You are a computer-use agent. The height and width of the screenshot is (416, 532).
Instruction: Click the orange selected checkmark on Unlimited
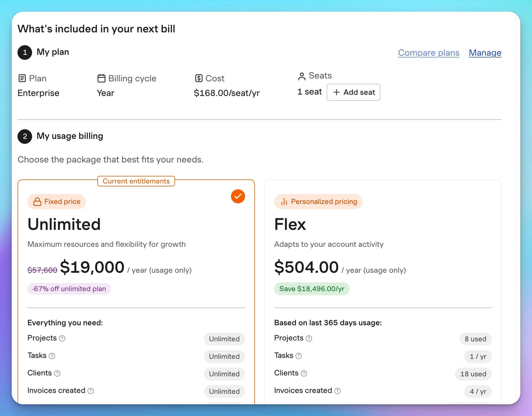click(x=238, y=196)
